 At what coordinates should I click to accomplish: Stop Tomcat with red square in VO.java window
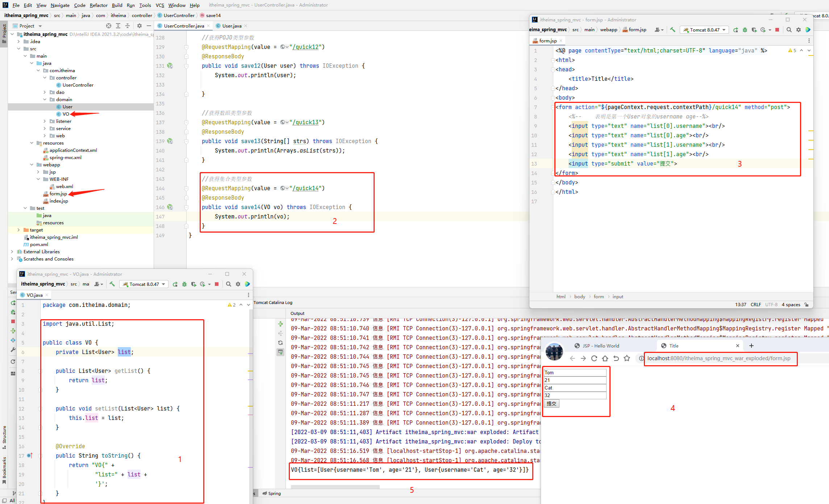217,284
